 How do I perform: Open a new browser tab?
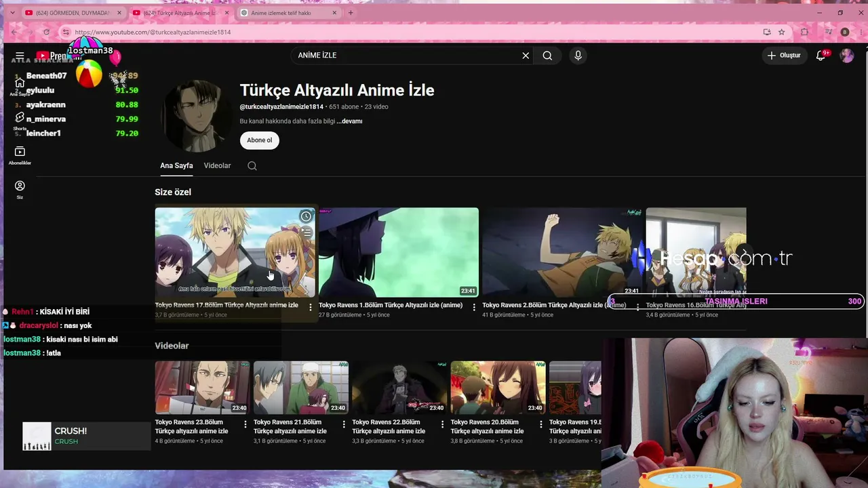click(x=351, y=13)
